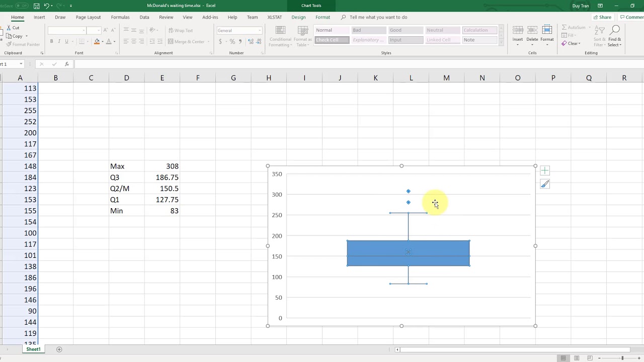644x362 pixels.
Task: Open the XLSTAT ribbon tab
Action: [275, 17]
